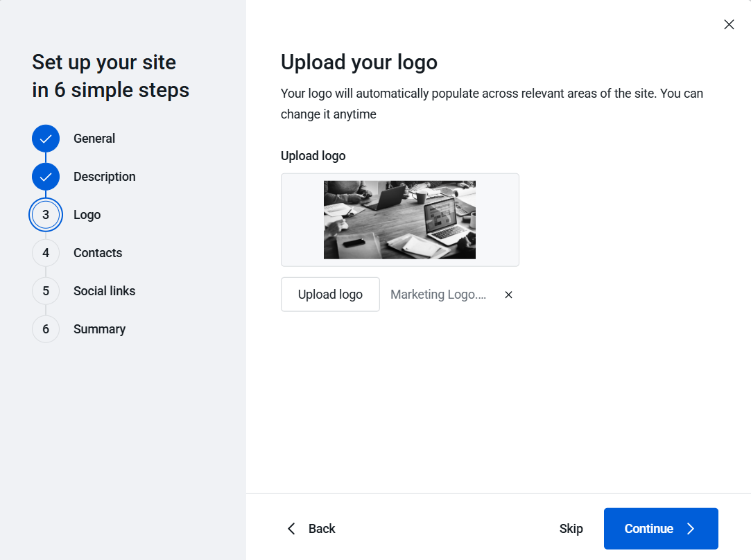Click the checkmark circle beside General
The width and height of the screenshot is (751, 560).
[x=46, y=139]
